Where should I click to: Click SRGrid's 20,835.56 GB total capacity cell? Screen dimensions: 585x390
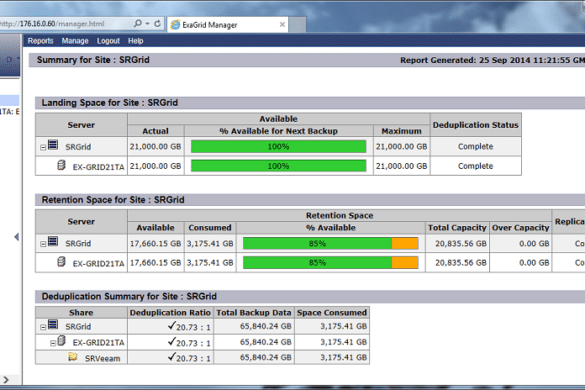coord(457,244)
